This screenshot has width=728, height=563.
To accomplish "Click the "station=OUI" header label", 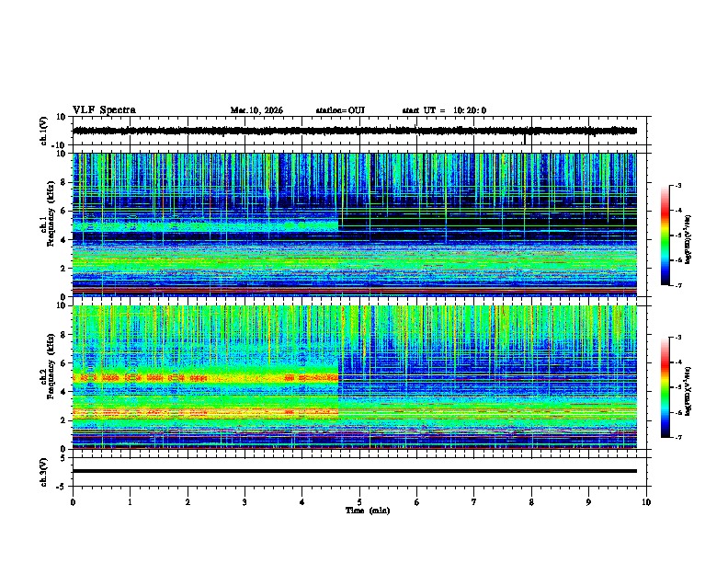I will (340, 110).
